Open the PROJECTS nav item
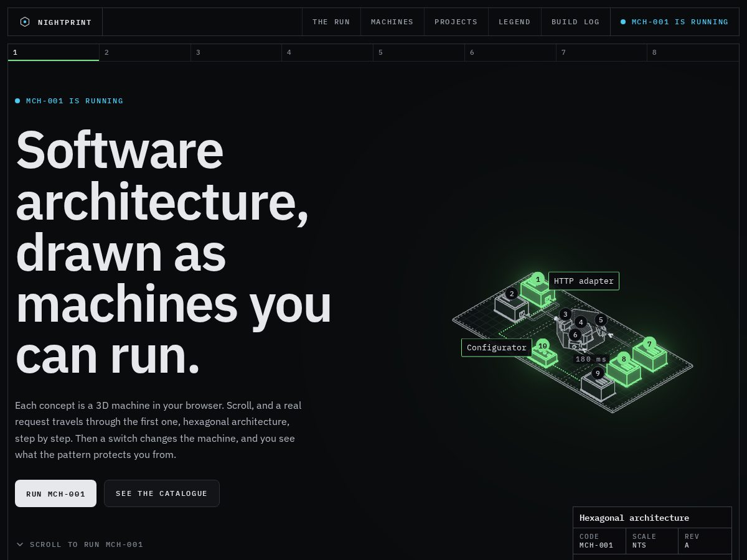The width and height of the screenshot is (747, 560). [456, 22]
